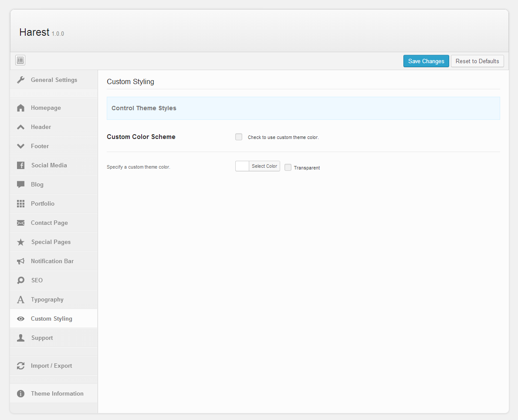Click the white theme color swatch

(x=242, y=166)
